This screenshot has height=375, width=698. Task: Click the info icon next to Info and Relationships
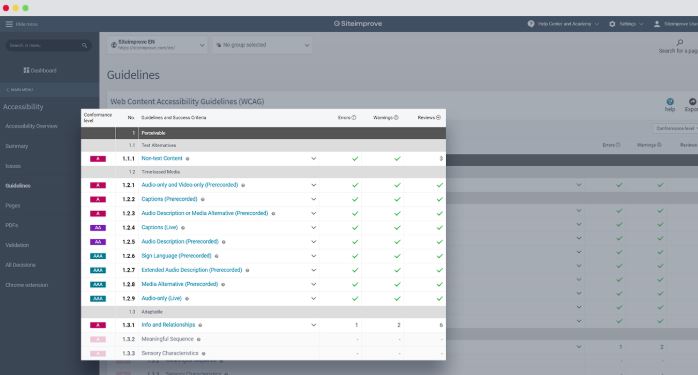200,326
